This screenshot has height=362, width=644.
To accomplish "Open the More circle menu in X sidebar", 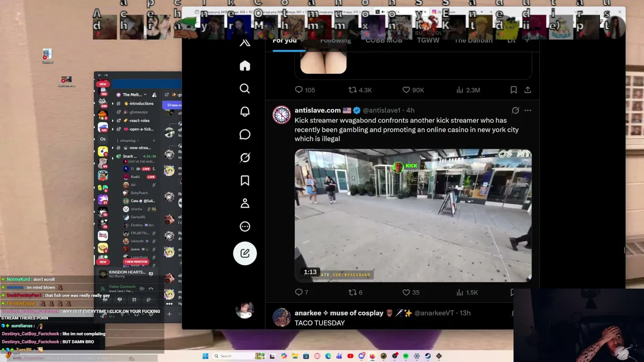I will [245, 226].
